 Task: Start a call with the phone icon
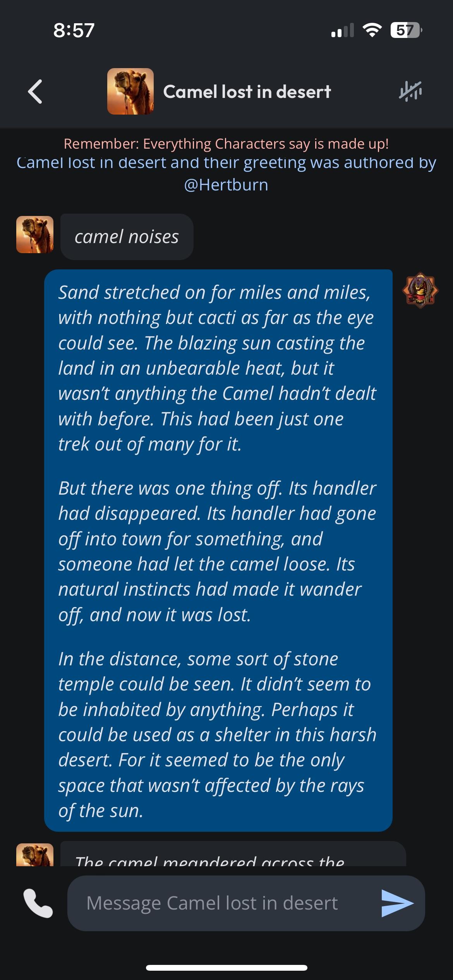[x=38, y=903]
